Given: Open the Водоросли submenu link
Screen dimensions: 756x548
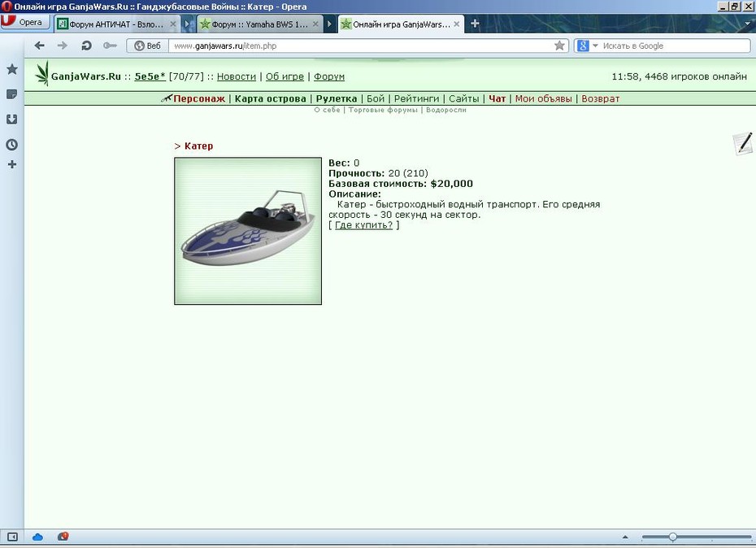Looking at the screenshot, I should (446, 110).
